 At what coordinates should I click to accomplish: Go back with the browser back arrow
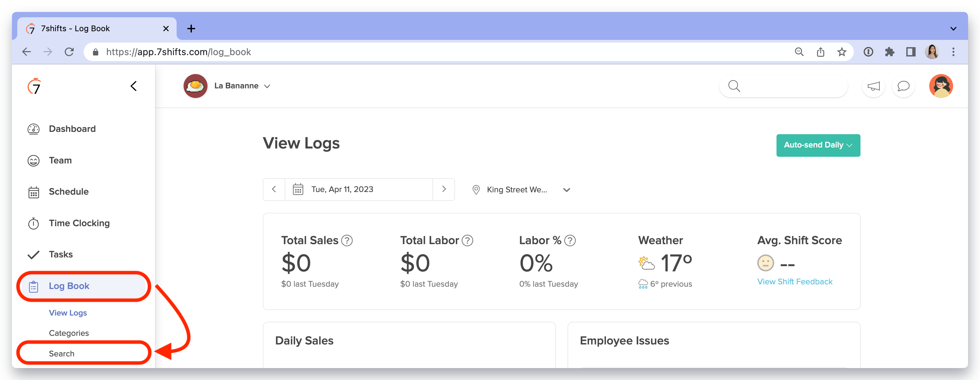(x=27, y=52)
